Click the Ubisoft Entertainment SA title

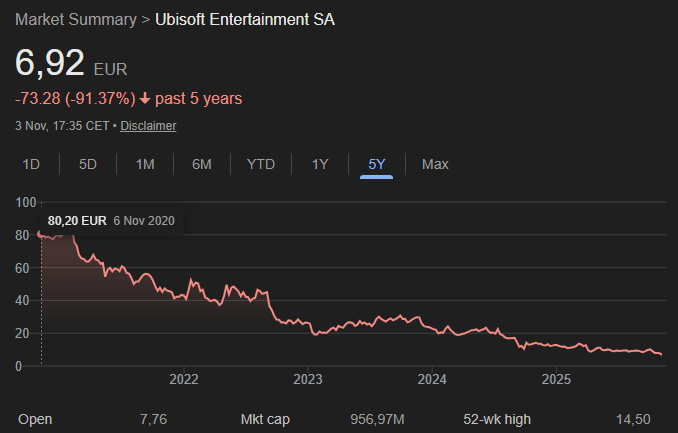tap(245, 20)
